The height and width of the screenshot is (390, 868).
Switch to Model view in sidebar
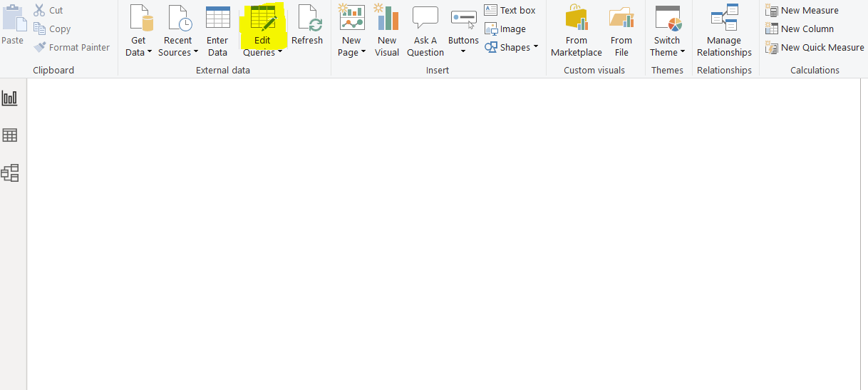pyautogui.click(x=10, y=173)
